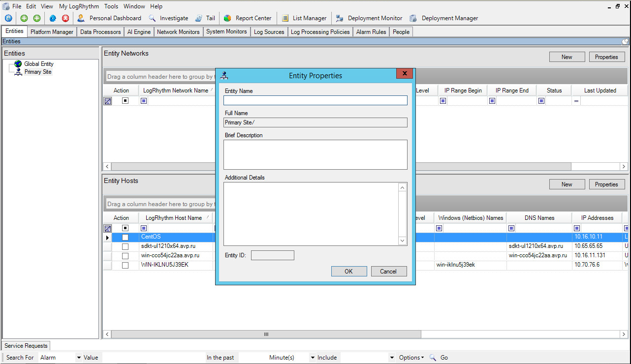Check the checkbox on the CentOS host row
Screen dimensions: 631x364
[x=125, y=237]
